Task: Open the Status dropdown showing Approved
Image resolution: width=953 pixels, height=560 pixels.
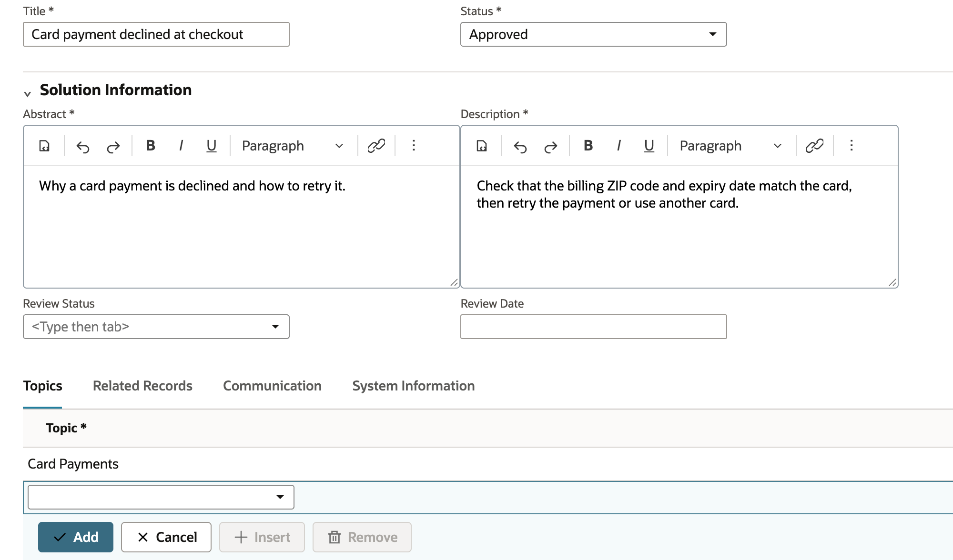Action: click(x=593, y=34)
